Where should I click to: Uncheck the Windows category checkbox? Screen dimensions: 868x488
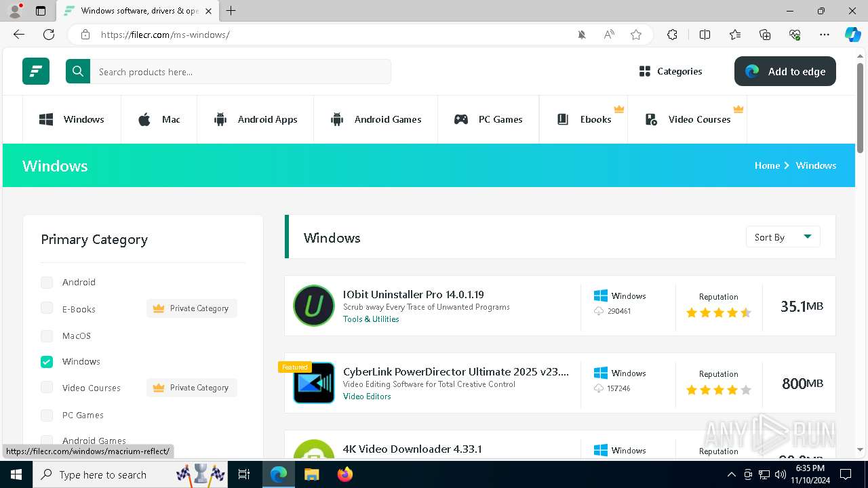(47, 362)
